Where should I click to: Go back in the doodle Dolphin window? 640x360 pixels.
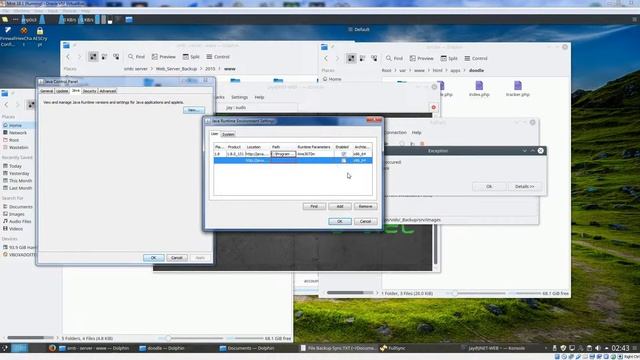tap(326, 58)
